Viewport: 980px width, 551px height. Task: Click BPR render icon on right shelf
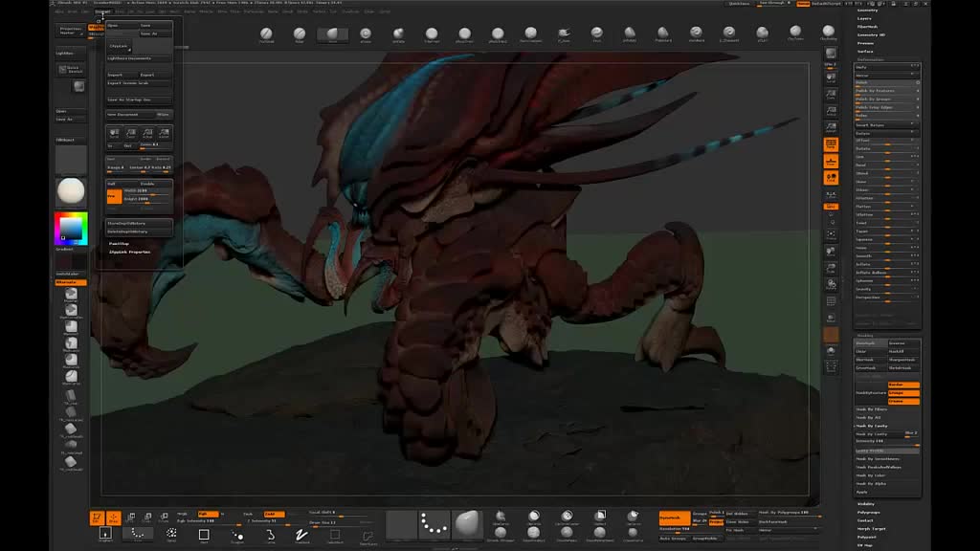pyautogui.click(x=831, y=53)
